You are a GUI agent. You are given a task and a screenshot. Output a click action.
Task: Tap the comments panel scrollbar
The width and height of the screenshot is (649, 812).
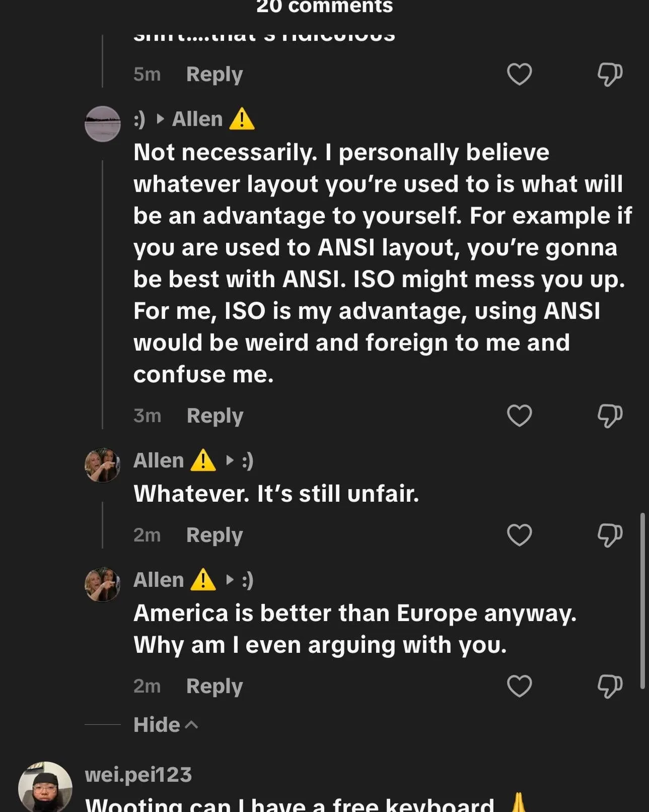coord(642,600)
